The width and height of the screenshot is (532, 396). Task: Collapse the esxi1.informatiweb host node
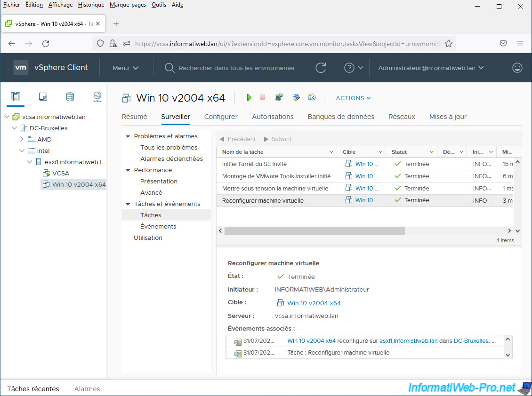pyautogui.click(x=30, y=162)
